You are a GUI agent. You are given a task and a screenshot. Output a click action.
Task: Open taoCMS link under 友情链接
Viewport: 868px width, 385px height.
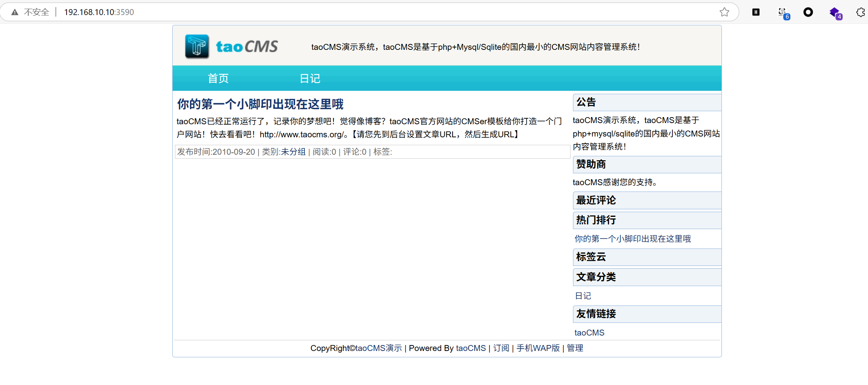click(589, 333)
